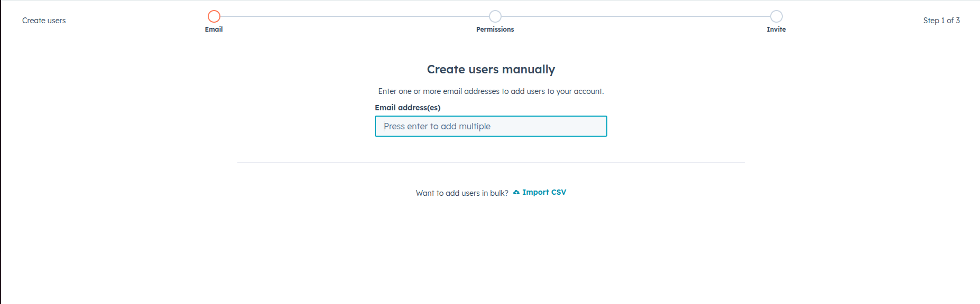Image resolution: width=980 pixels, height=304 pixels.
Task: Open the bulk user import option
Action: [x=545, y=192]
